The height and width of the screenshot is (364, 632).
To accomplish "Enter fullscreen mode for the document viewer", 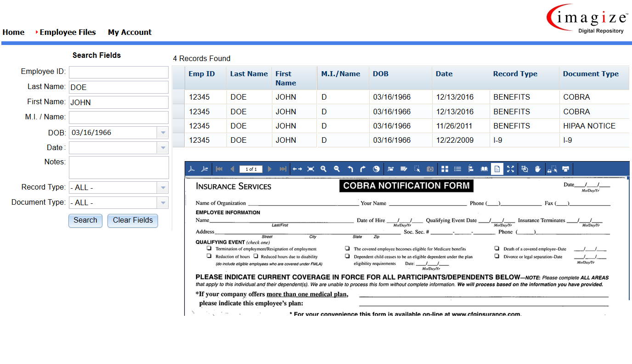I will [x=510, y=169].
